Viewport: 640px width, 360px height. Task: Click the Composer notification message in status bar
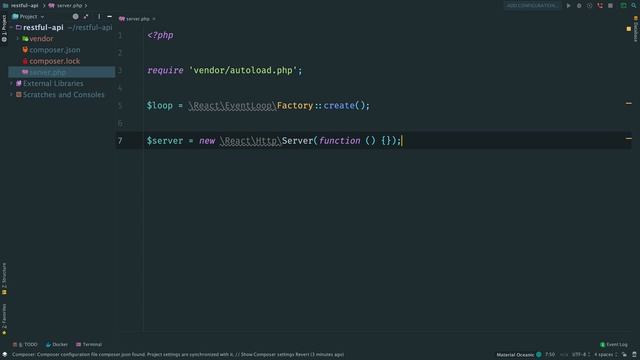point(178,355)
